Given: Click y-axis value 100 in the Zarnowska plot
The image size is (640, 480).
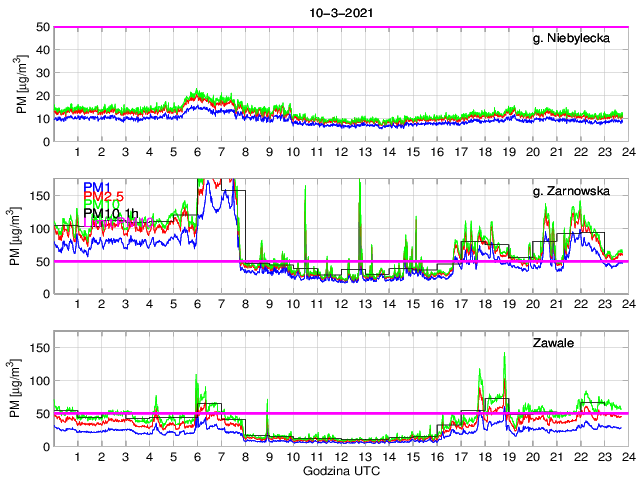Looking at the screenshot, I should tap(40, 229).
